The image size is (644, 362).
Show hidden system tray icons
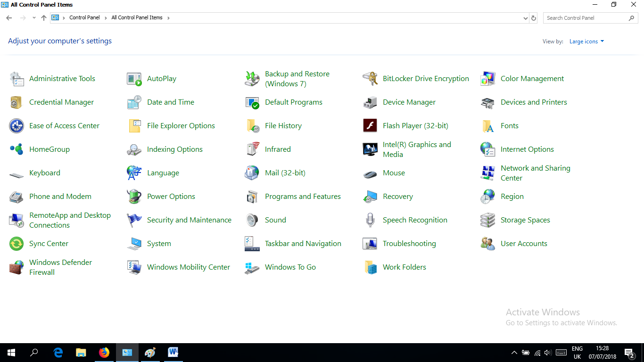tap(514, 353)
